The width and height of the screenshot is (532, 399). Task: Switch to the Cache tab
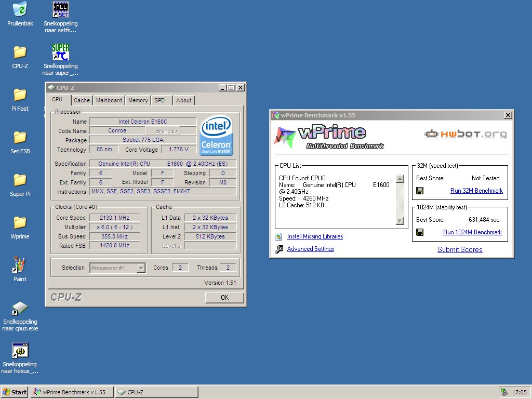pos(82,100)
